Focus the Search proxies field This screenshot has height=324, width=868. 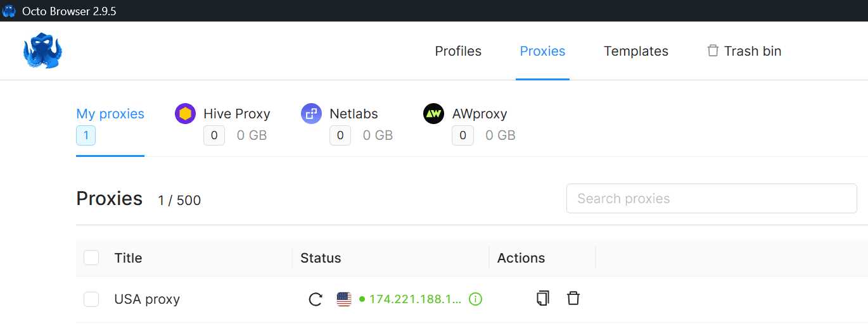(x=711, y=199)
